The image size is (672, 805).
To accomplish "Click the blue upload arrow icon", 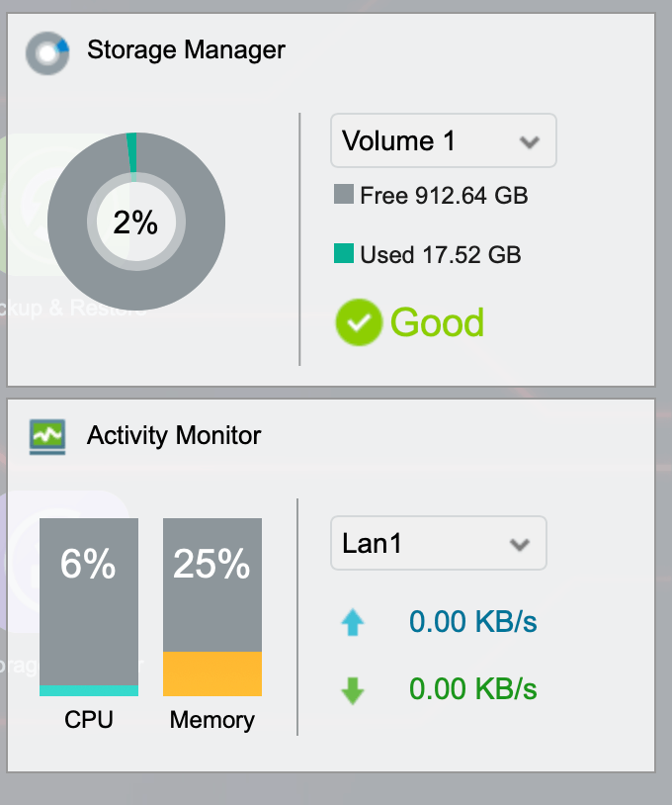I will point(353,622).
